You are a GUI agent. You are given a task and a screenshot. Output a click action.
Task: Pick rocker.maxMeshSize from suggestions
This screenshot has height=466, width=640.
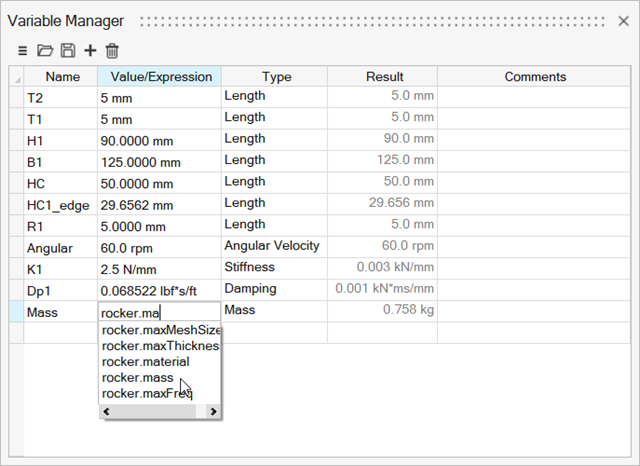[x=160, y=330]
